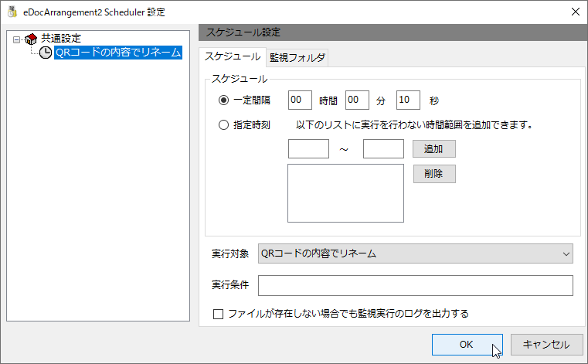Click the 分 minutes input field
This screenshot has height=364, width=588.
(357, 100)
